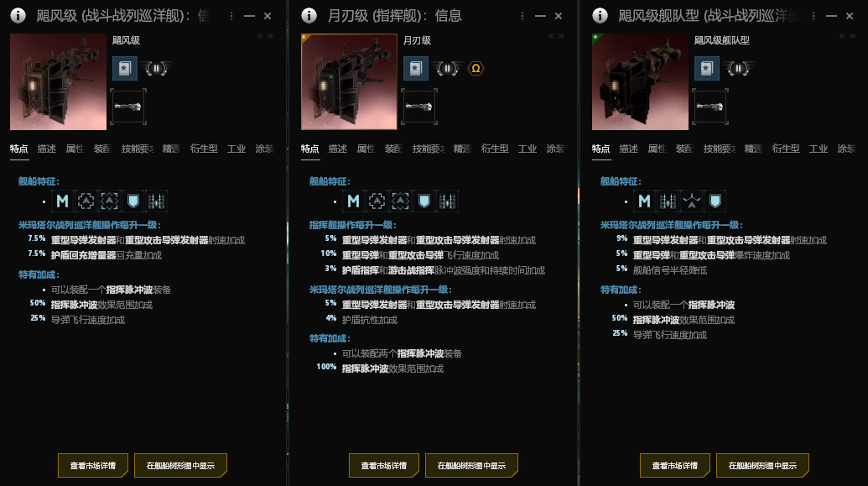Click the tech level II badge in 飓风级舰队型 window
The width and height of the screenshot is (868, 486).
pos(738,69)
